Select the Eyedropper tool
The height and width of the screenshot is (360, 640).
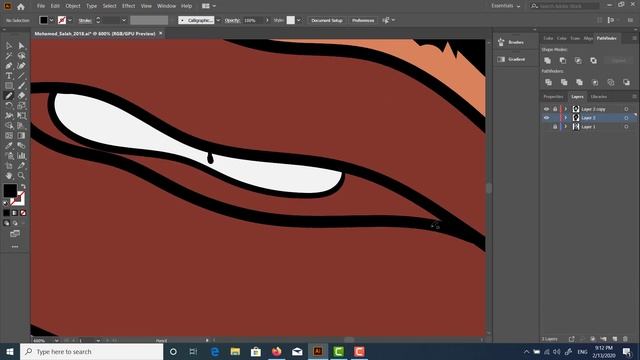pyautogui.click(x=9, y=146)
